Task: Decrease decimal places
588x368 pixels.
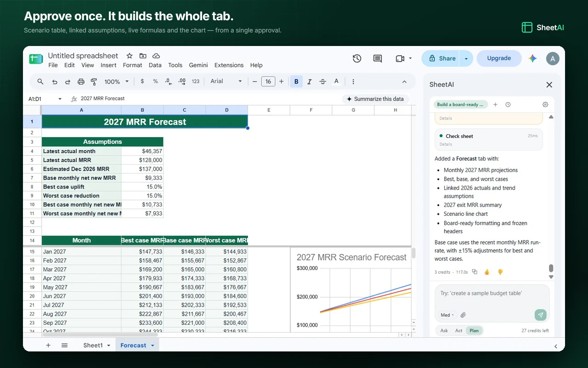Action: tap(169, 81)
